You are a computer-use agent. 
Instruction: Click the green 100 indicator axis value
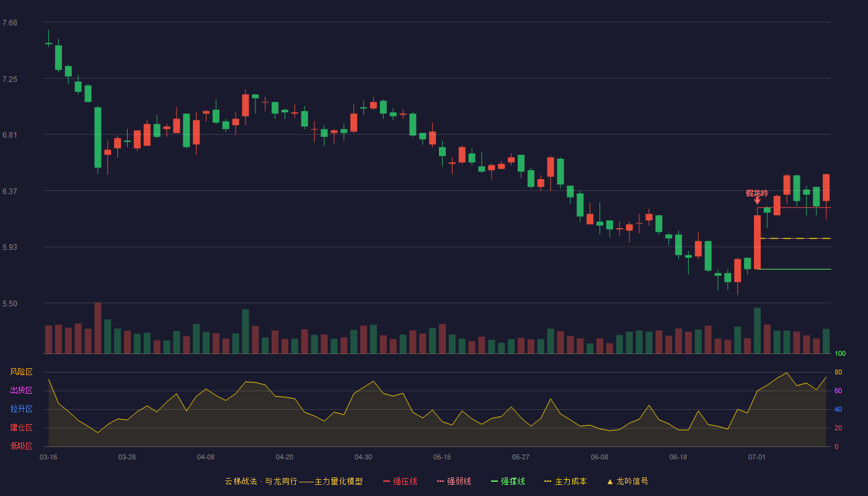point(840,354)
